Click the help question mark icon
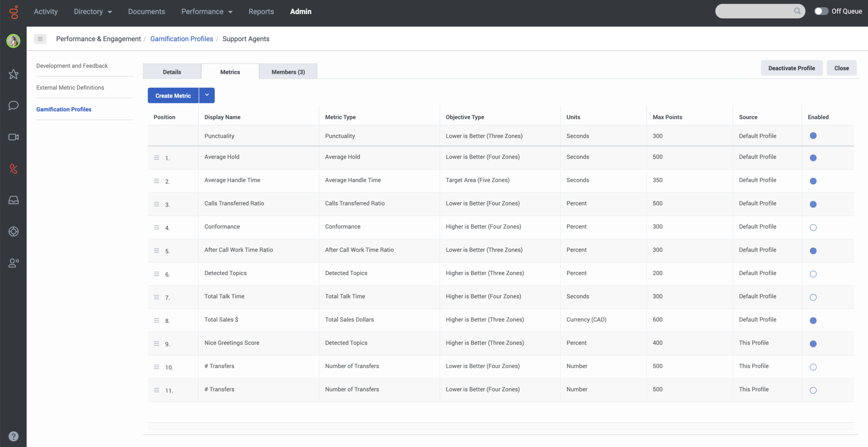This screenshot has height=447, width=868. [x=13, y=436]
